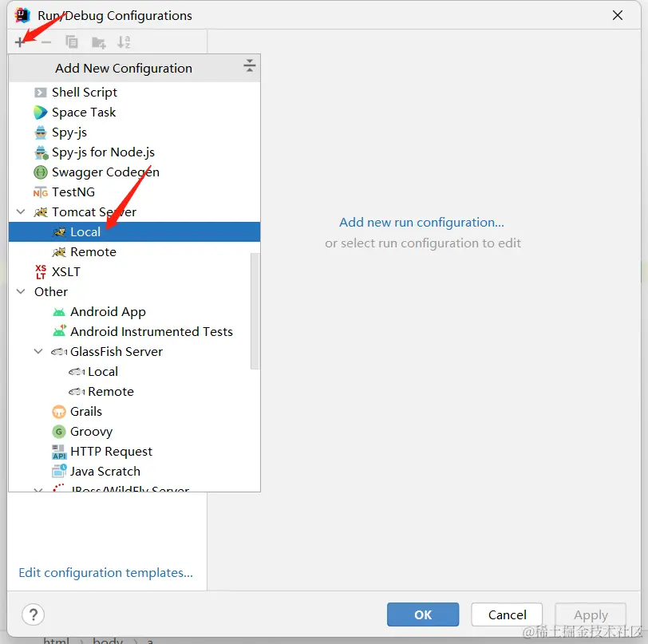Click the Spy-js icon without Node.js
The image size is (648, 644).
click(40, 132)
